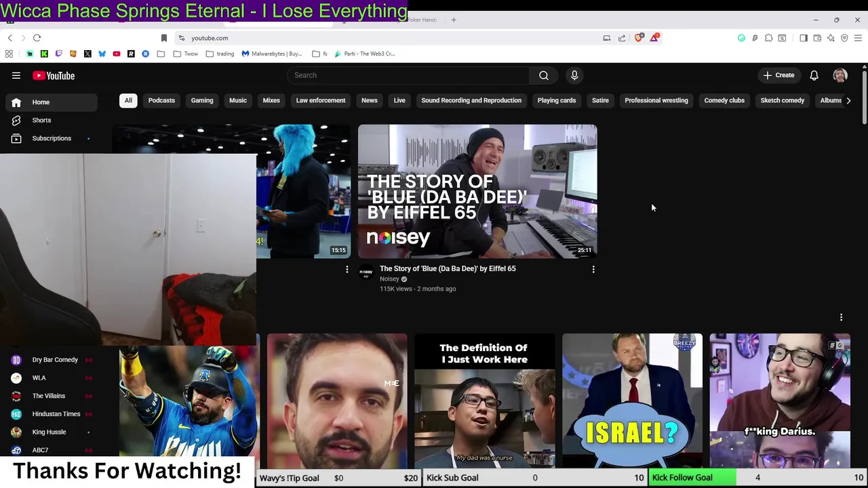Open the browser main menu
The height and width of the screenshot is (488, 868).
(858, 38)
